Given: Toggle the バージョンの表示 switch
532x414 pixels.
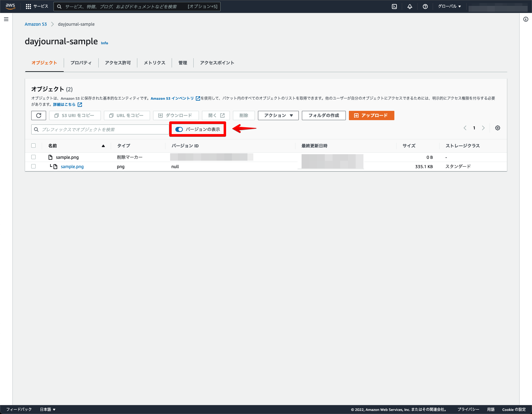Looking at the screenshot, I should [179, 129].
